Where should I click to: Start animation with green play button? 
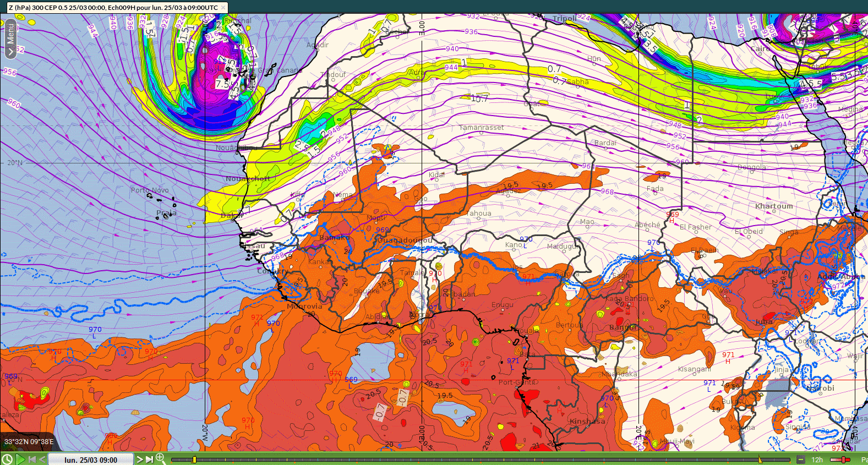click(x=20, y=459)
